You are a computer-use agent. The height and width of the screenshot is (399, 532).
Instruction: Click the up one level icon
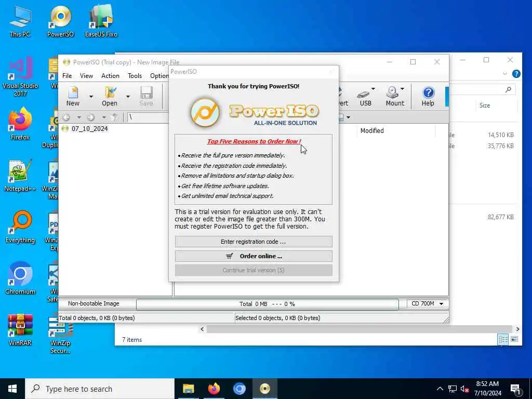click(x=115, y=117)
